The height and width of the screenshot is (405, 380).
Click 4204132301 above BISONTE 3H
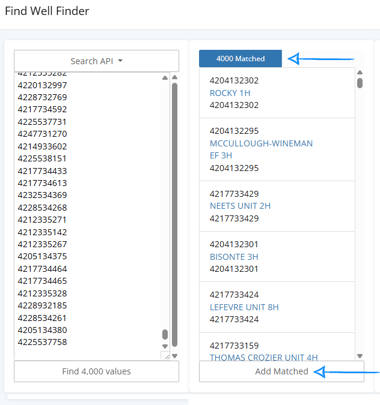click(x=234, y=244)
